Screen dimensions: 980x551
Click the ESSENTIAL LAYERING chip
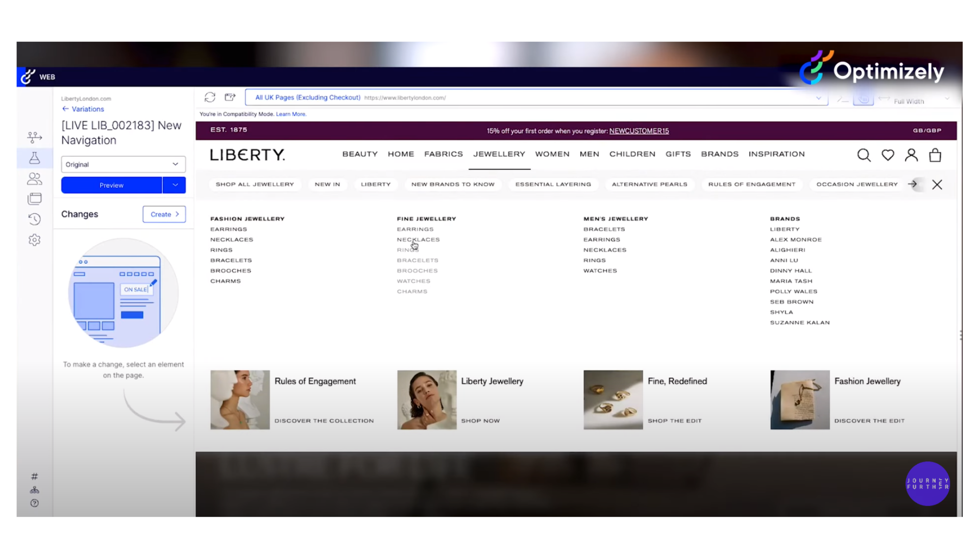(553, 184)
